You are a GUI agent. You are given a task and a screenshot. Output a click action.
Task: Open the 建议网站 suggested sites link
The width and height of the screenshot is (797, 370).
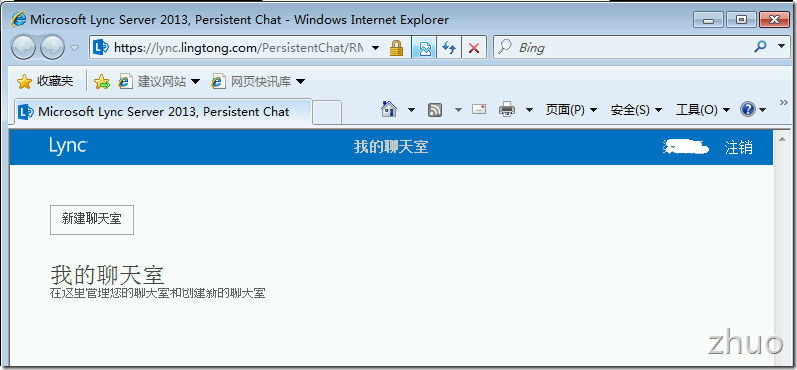[159, 81]
